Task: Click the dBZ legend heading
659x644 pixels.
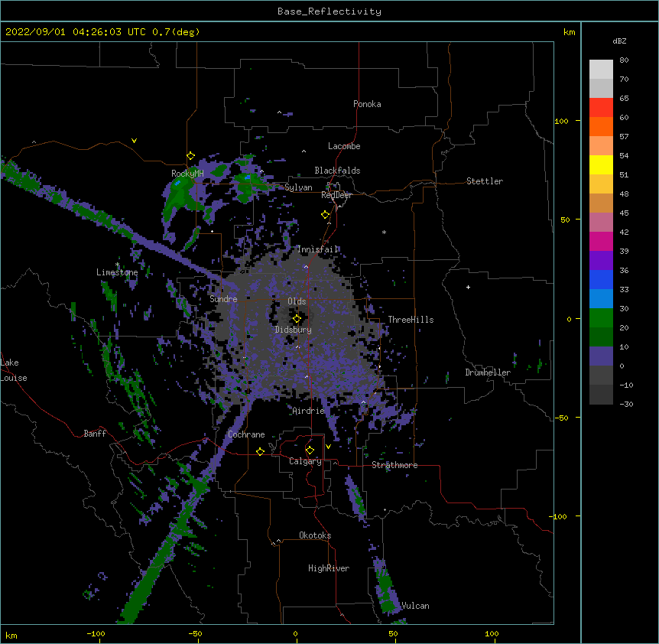Action: tap(619, 41)
